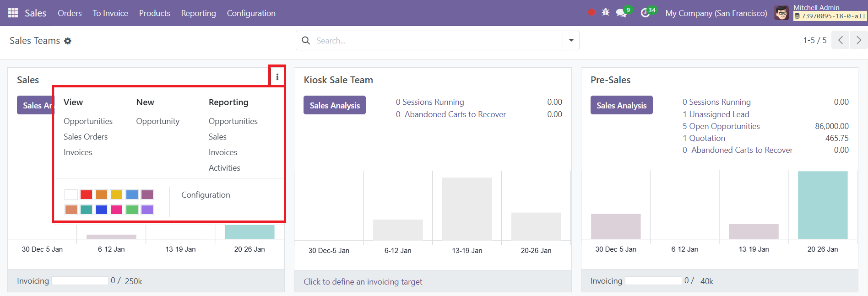Click Sales Analysis on Pre-Sales card

pos(621,105)
